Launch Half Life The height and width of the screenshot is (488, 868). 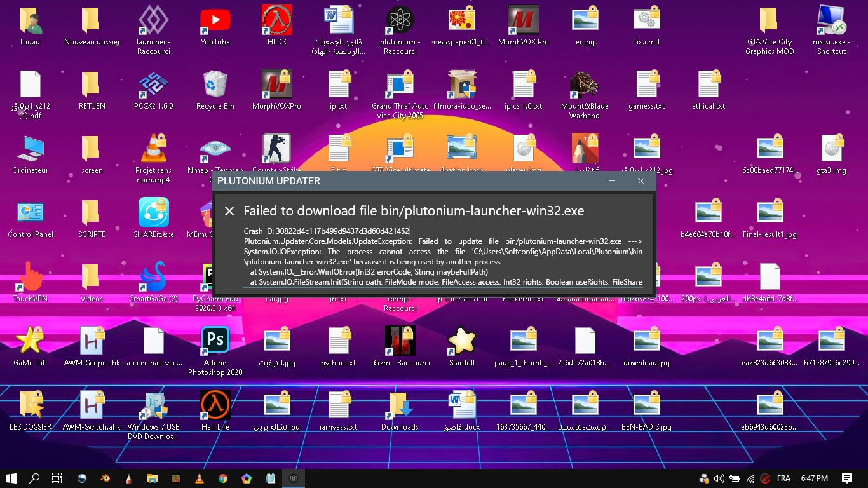click(215, 411)
